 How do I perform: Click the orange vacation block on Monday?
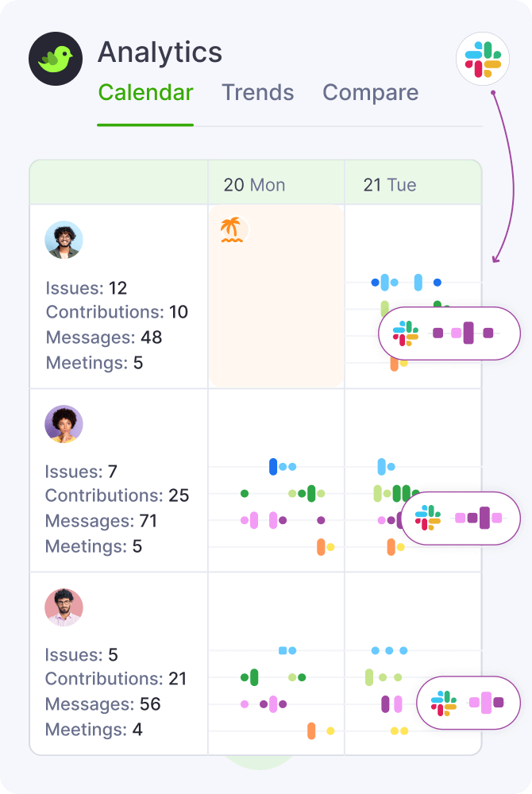(276, 318)
